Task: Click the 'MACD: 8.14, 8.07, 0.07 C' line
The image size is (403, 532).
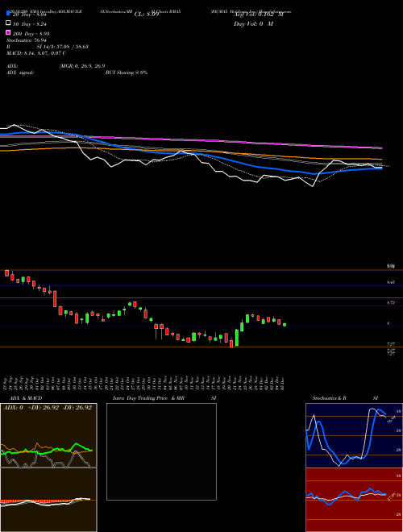Action: point(36,53)
